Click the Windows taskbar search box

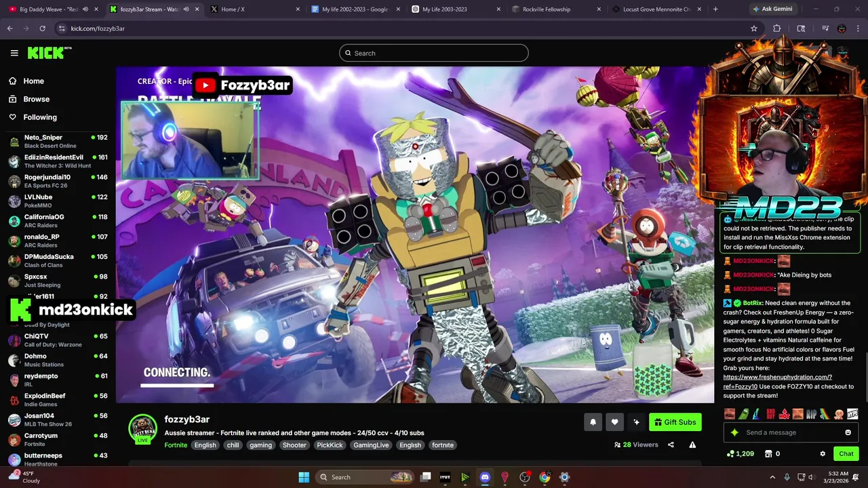[365, 477]
